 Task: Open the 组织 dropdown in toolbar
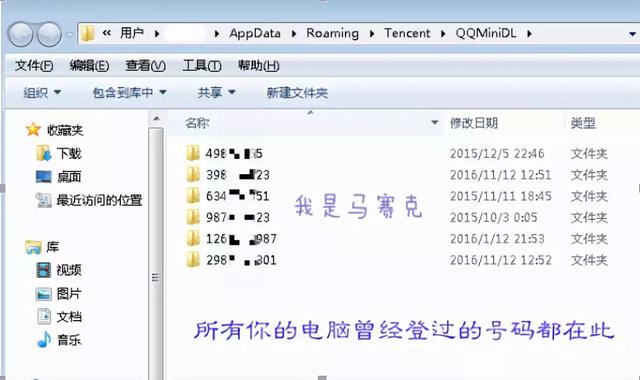pyautogui.click(x=42, y=93)
